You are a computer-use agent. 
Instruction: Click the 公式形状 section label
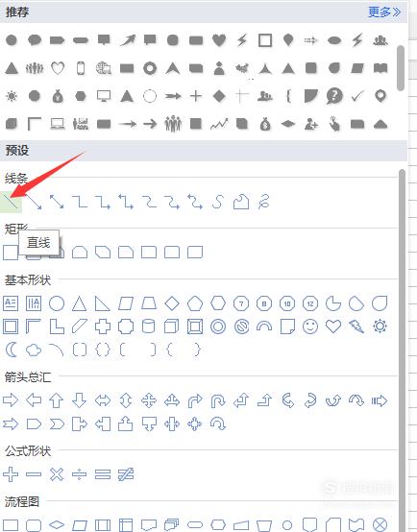click(x=28, y=451)
